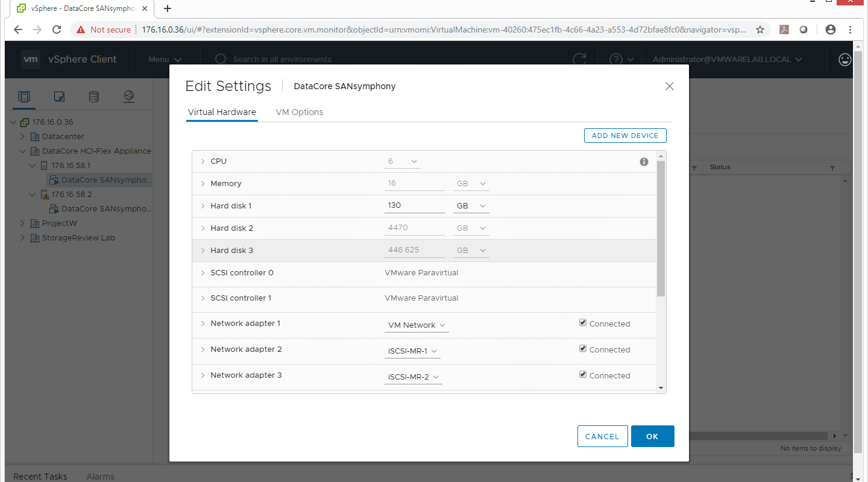This screenshot has height=482, width=868.
Task: Select DataCore HCI-Flex Appliance tree item
Action: click(x=96, y=151)
